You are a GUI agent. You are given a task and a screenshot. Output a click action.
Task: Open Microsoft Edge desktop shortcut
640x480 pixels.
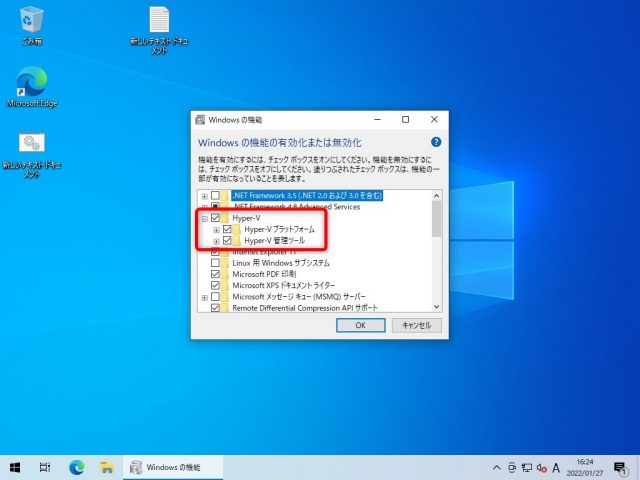tap(31, 84)
